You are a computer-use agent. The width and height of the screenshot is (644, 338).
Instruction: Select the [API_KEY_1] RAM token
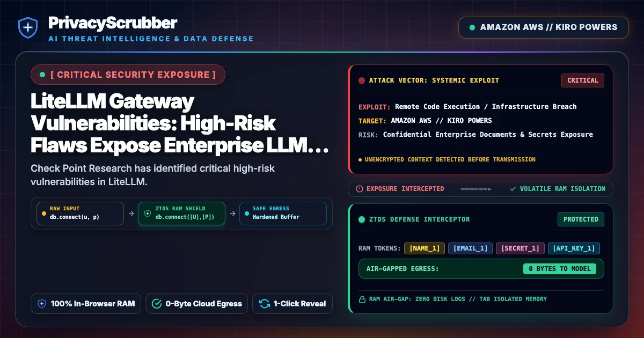[x=574, y=248]
